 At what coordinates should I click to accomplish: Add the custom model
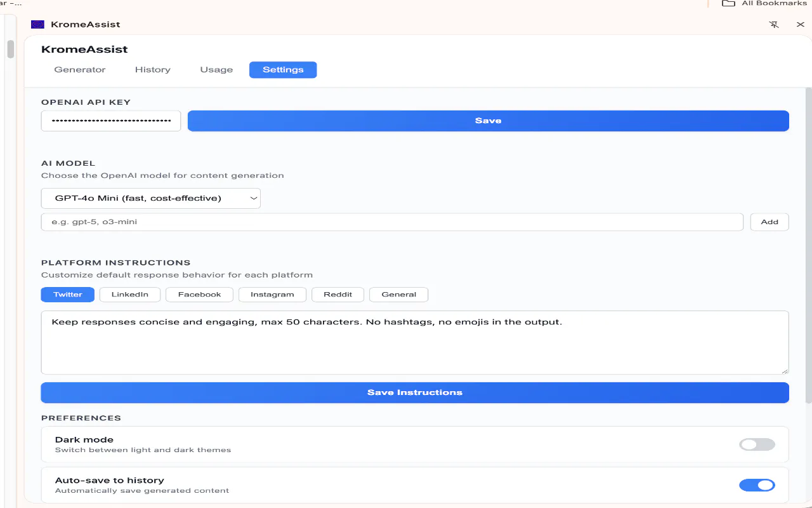tap(769, 222)
